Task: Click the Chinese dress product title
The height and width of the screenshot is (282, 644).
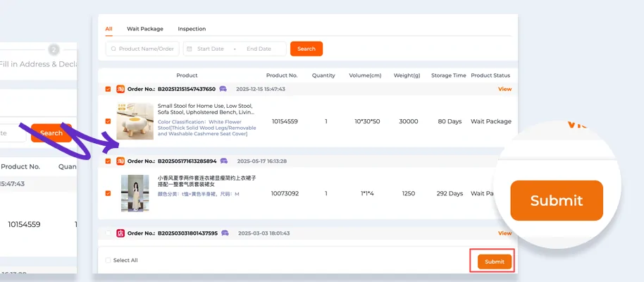Action: point(207,181)
